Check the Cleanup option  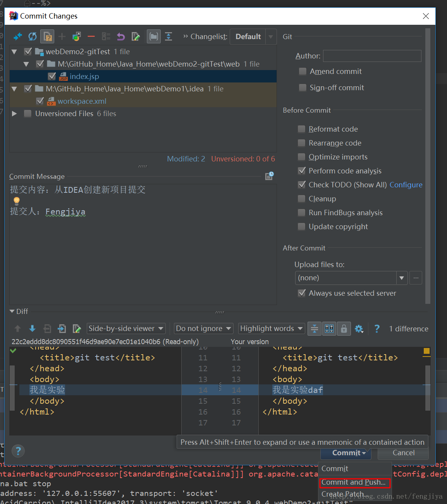301,199
